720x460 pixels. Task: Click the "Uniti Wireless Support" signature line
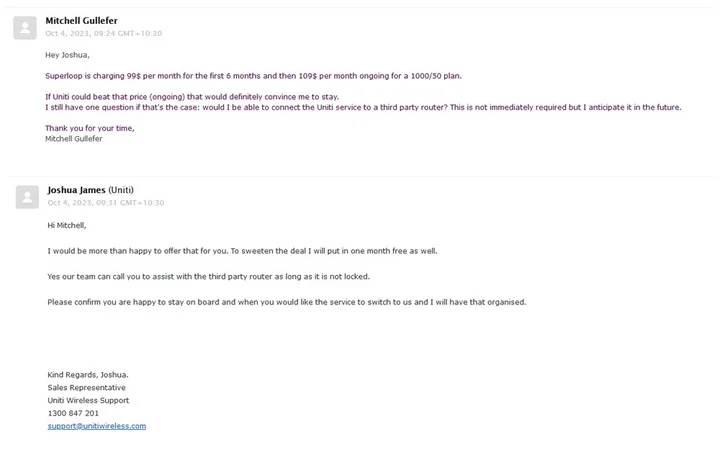(x=88, y=400)
